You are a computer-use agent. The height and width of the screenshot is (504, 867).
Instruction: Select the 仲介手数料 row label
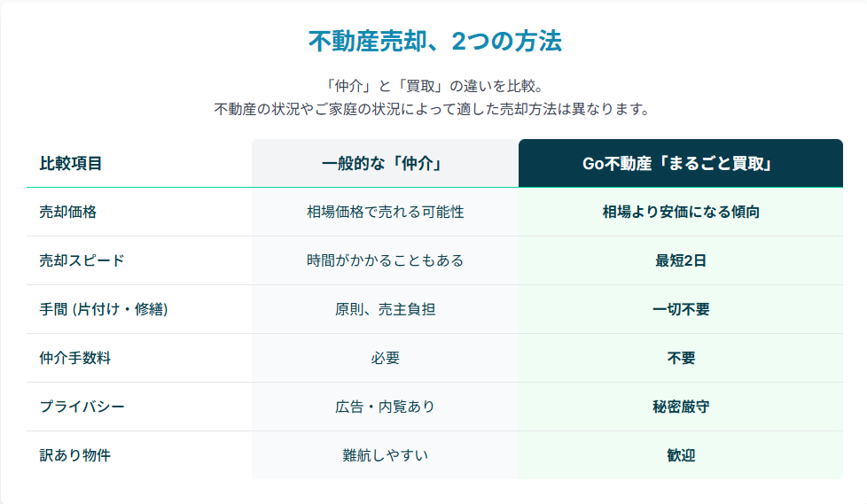74,359
